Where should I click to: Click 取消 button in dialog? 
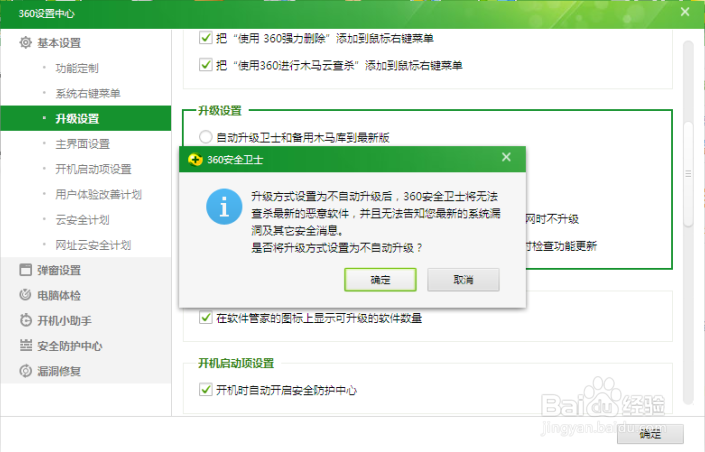click(463, 280)
